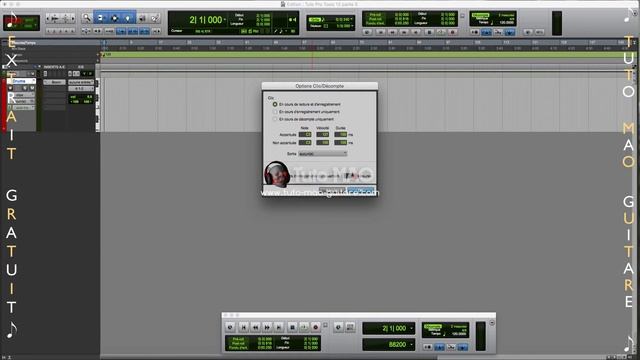This screenshot has height=360, width=640.
Task: Click Stop in the floating Transport window
Action: point(292,327)
